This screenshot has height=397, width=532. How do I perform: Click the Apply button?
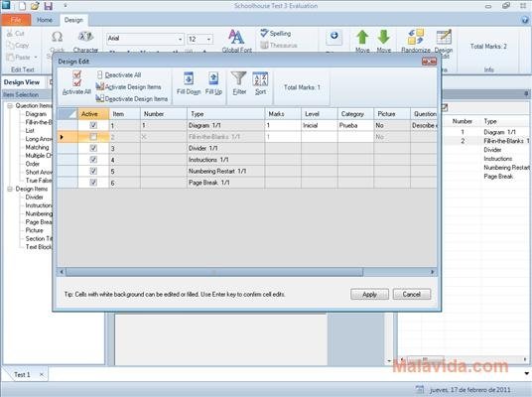click(369, 294)
